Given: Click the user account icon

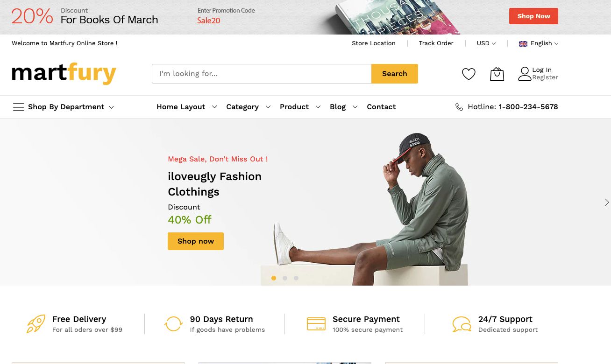Looking at the screenshot, I should tap(524, 73).
